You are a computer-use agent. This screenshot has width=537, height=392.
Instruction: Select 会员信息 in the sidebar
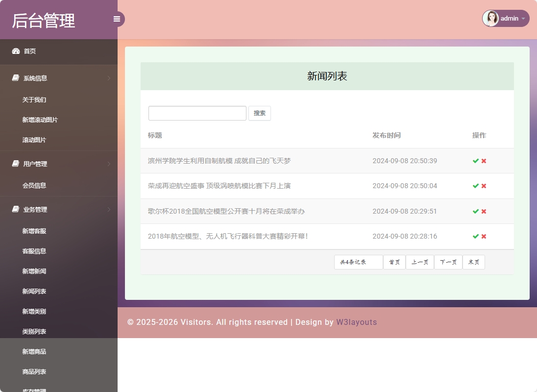click(34, 185)
